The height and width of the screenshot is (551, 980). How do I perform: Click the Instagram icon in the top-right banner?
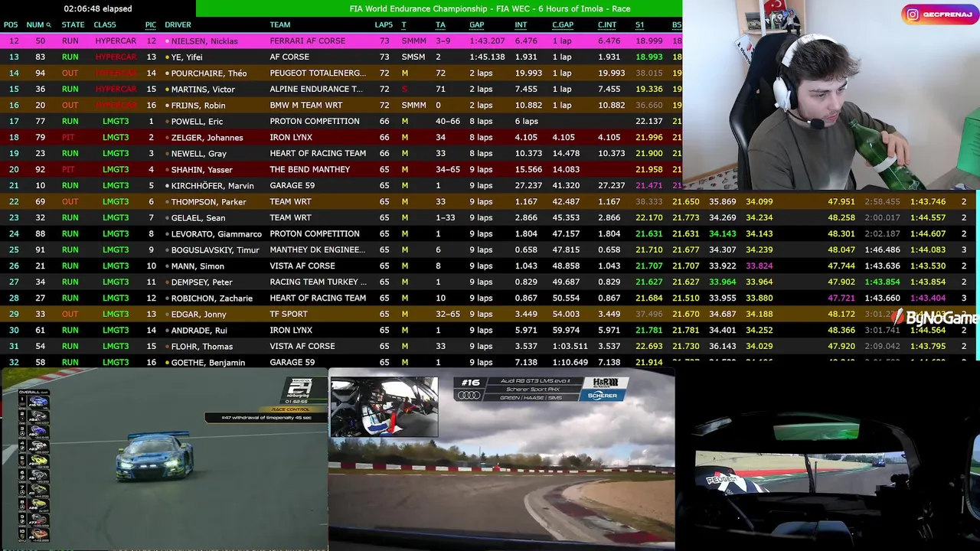pyautogui.click(x=913, y=14)
